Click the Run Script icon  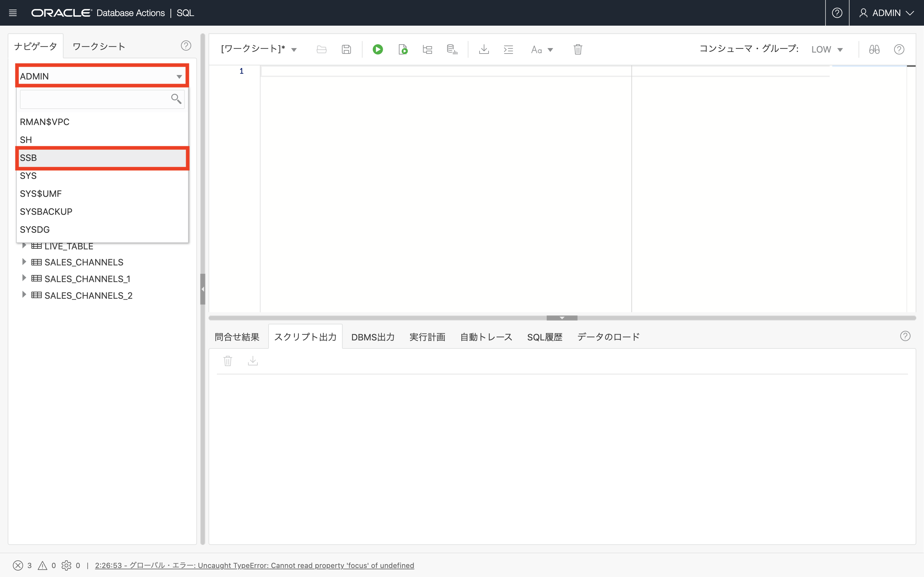(x=403, y=49)
